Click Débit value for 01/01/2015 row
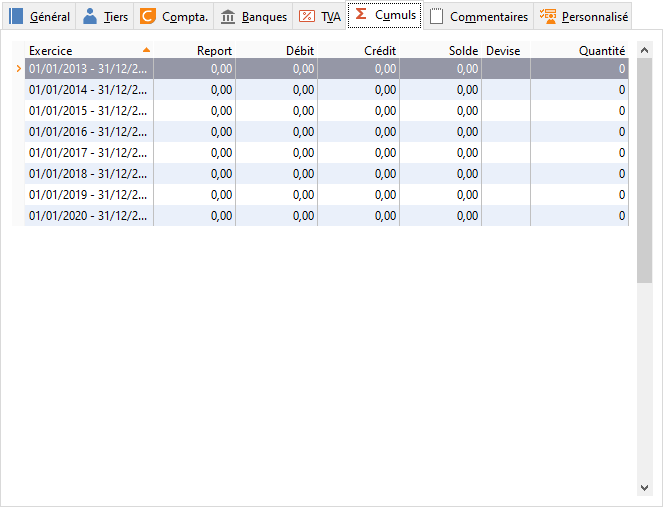 (x=304, y=111)
